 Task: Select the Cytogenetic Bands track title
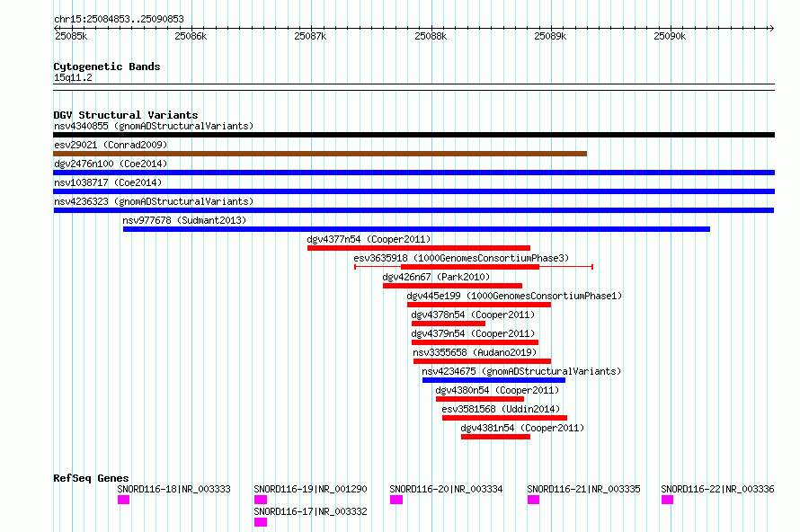click(x=107, y=66)
